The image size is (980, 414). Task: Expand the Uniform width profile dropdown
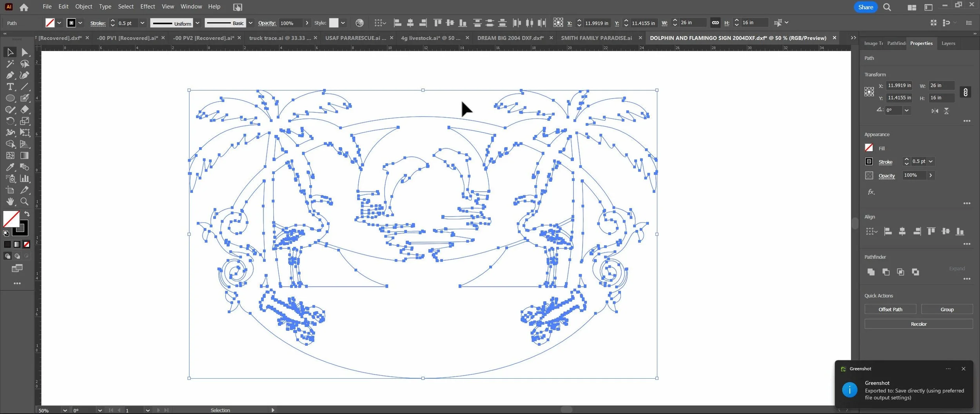click(198, 23)
